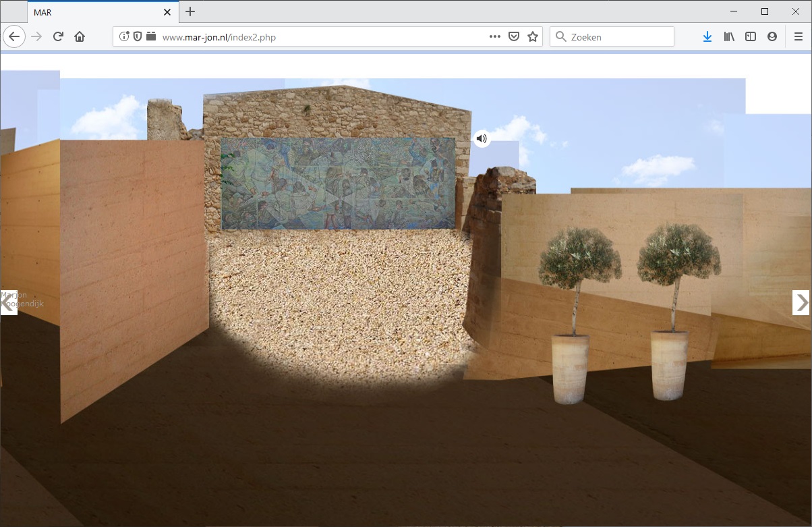812x527 pixels.
Task: Select the MAR browser tab
Action: pyautogui.click(x=94, y=12)
